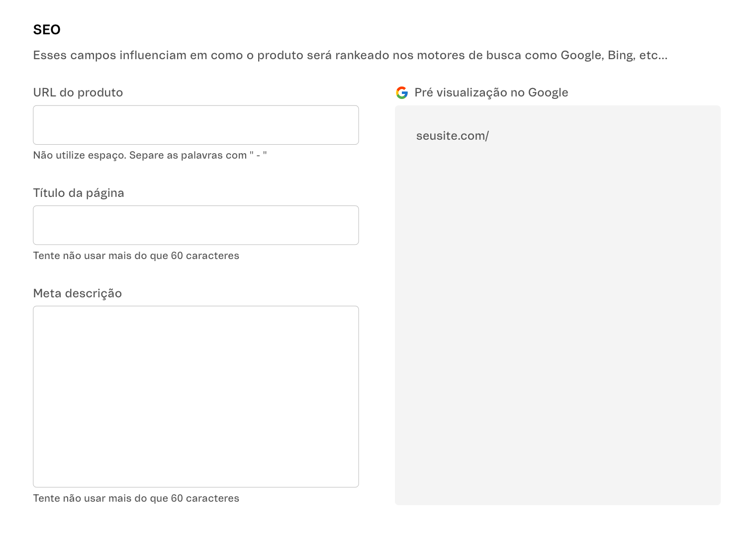Click the "seusite.com/" preview link
Image resolution: width=756 pixels, height=534 pixels.
point(452,135)
